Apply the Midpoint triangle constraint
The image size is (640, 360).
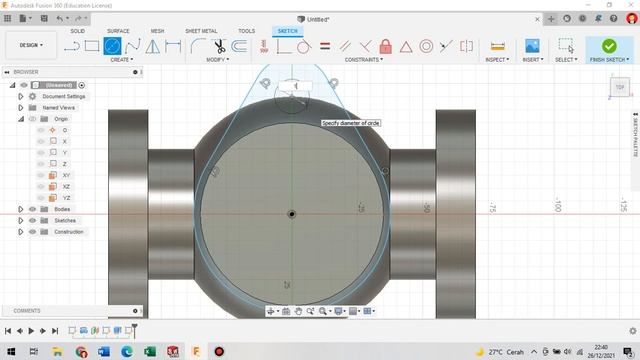pyautogui.click(x=406, y=47)
